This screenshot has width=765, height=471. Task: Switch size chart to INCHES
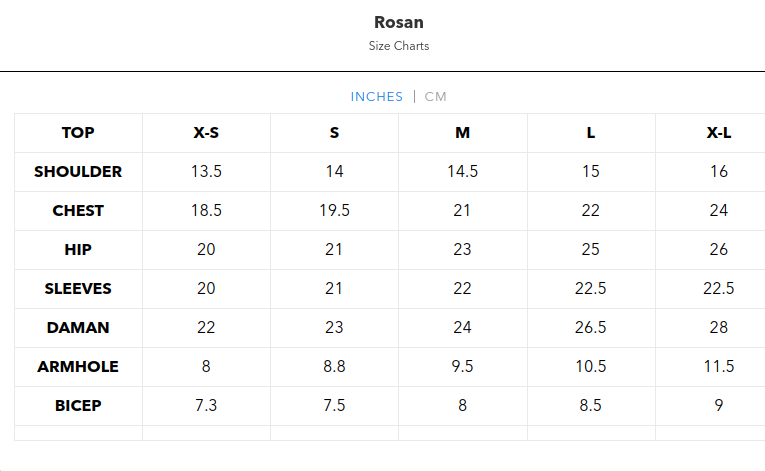[x=376, y=97]
